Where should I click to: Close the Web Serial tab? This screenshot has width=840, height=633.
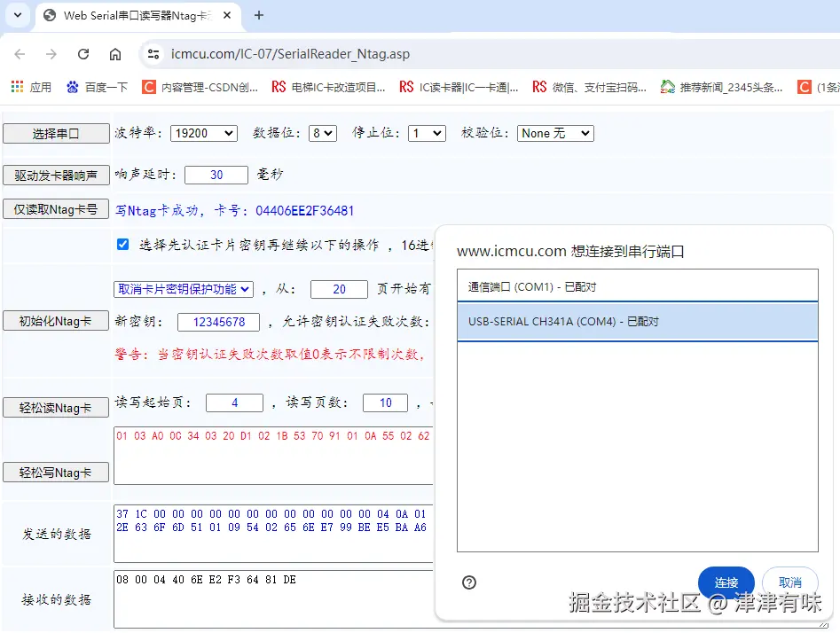pos(227,16)
